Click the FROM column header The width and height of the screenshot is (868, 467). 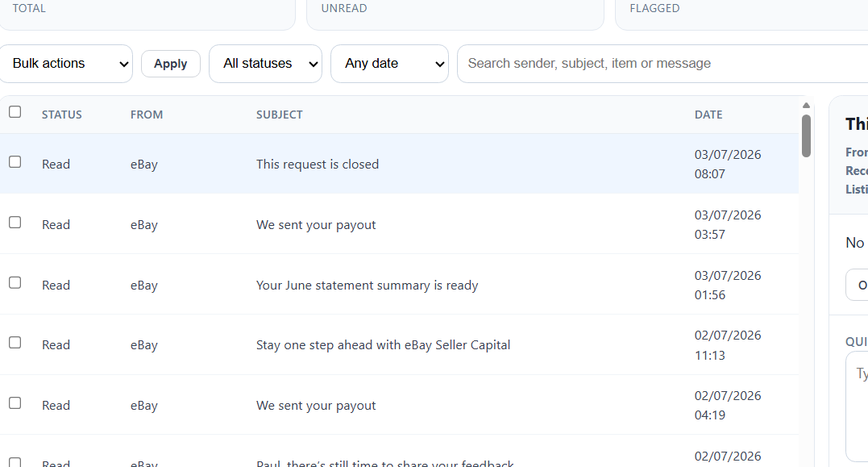[x=147, y=115]
